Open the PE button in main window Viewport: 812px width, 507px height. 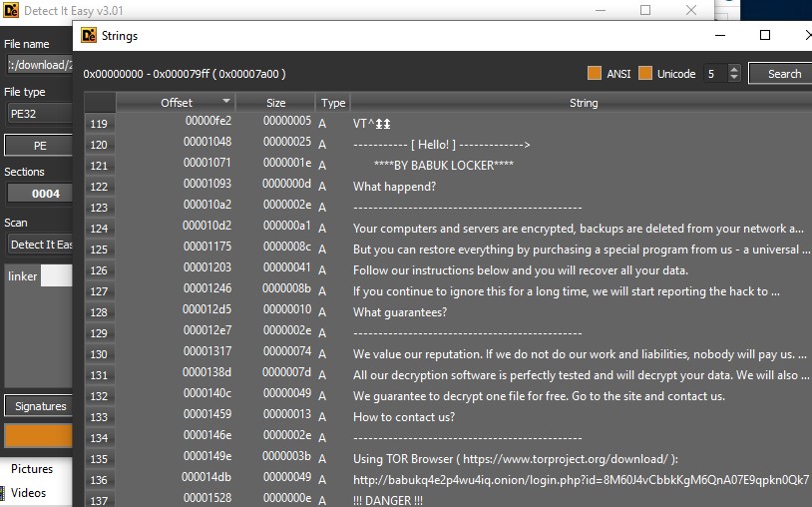[39, 146]
